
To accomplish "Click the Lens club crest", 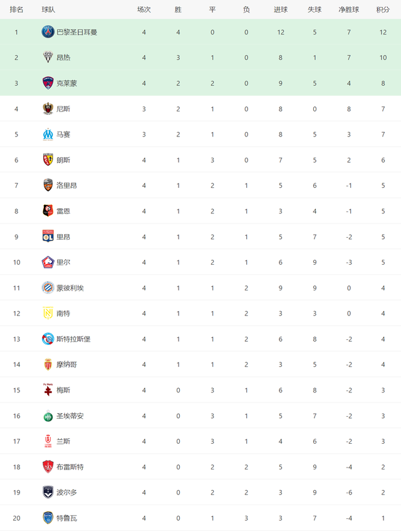I will tap(48, 160).
